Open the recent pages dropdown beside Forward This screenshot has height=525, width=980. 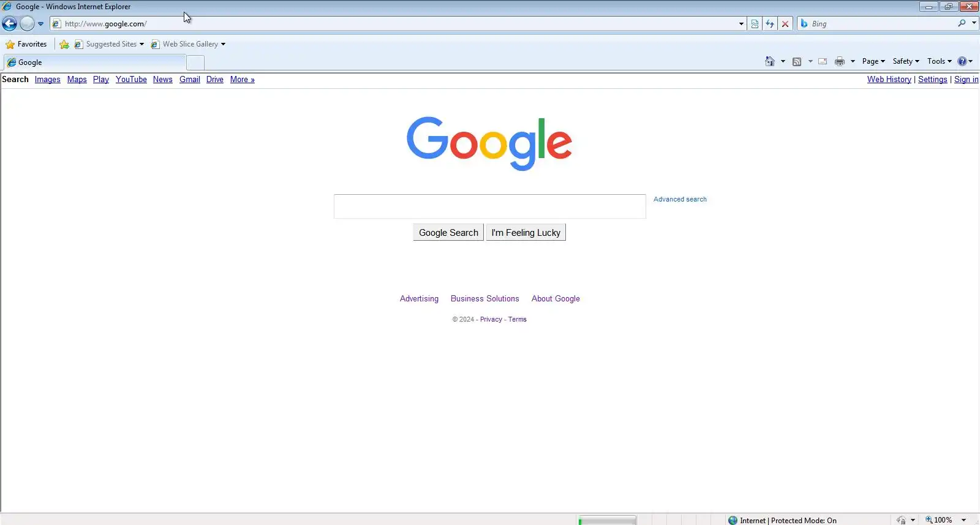40,24
